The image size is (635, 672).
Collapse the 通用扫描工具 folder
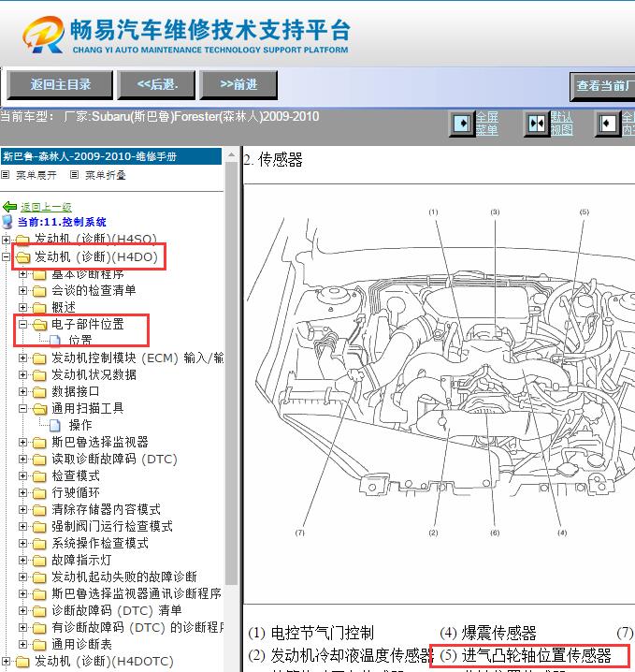22,408
